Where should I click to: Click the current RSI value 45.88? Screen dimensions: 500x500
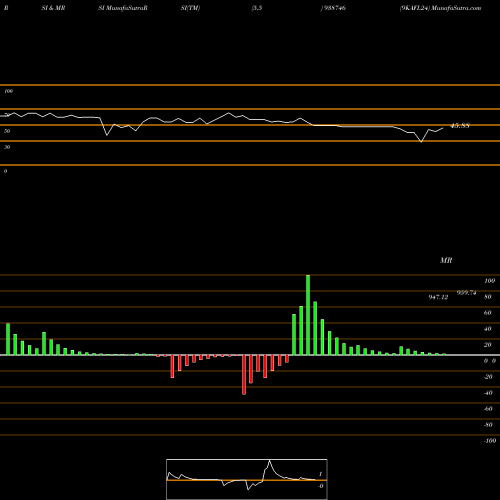point(460,126)
